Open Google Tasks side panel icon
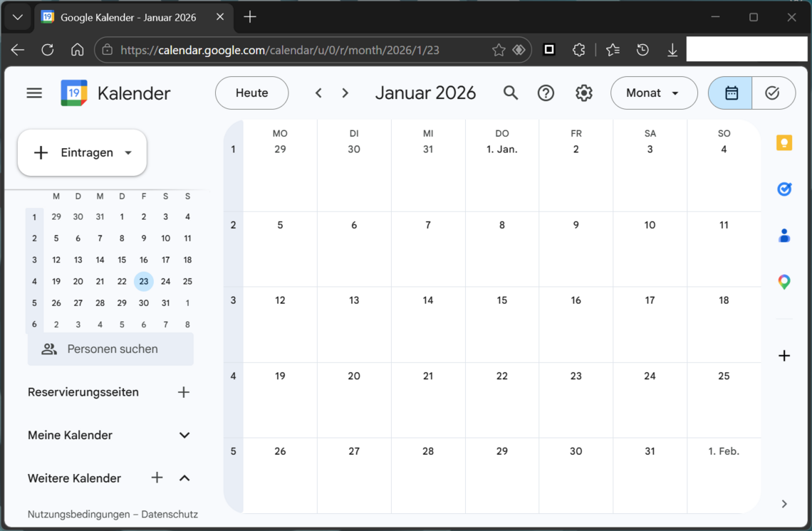The image size is (812, 531). pos(784,189)
